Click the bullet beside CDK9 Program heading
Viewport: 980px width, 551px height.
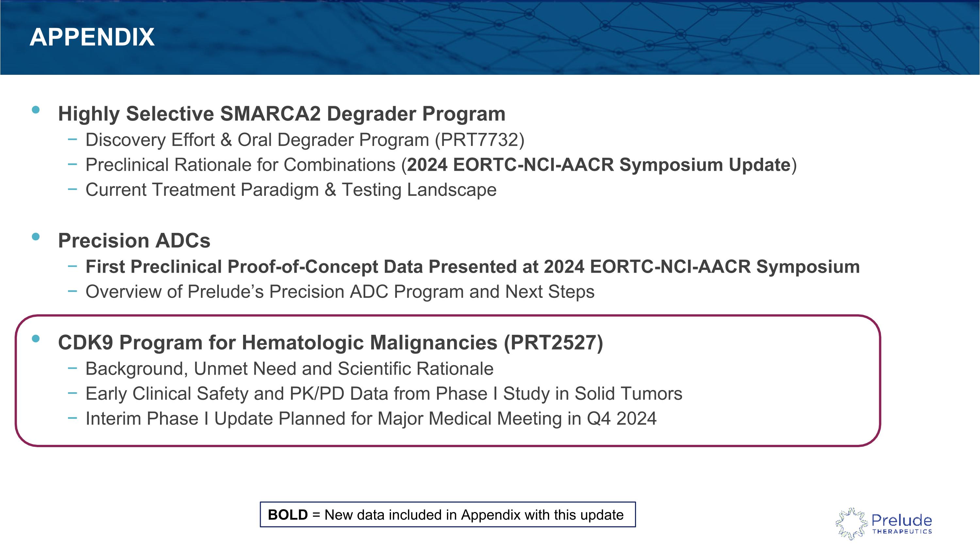point(36,339)
